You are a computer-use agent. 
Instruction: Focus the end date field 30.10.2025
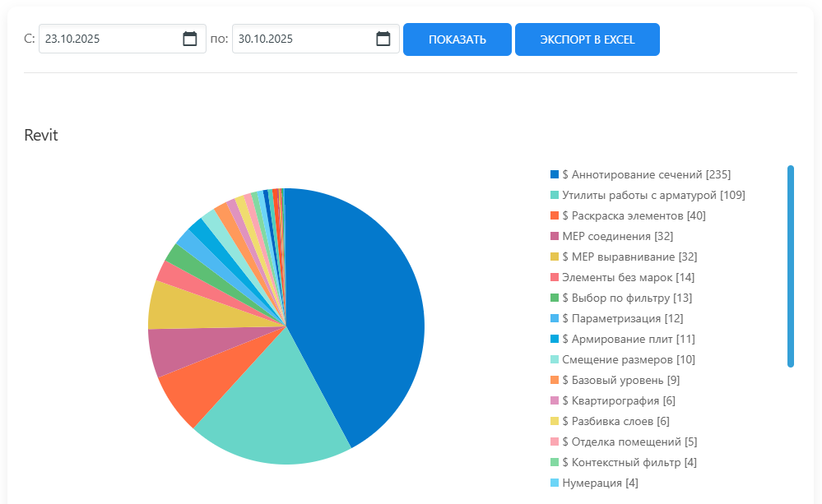click(300, 39)
